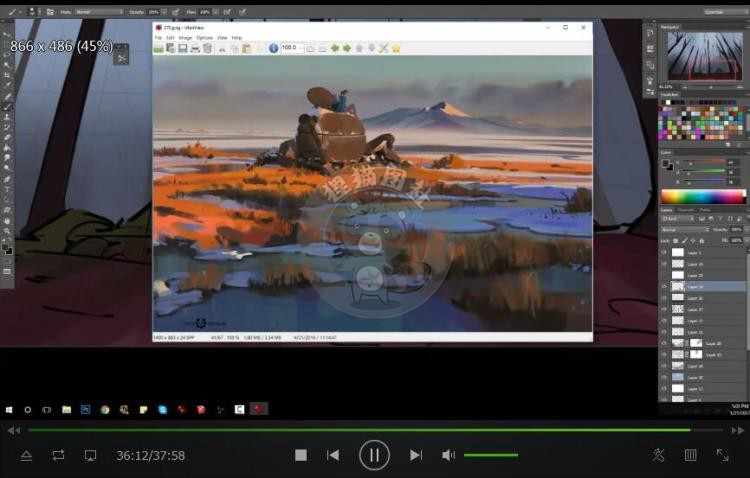Viewport: 750px width, 478px height.
Task: Pause the video with the pause button
Action: pyautogui.click(x=374, y=455)
